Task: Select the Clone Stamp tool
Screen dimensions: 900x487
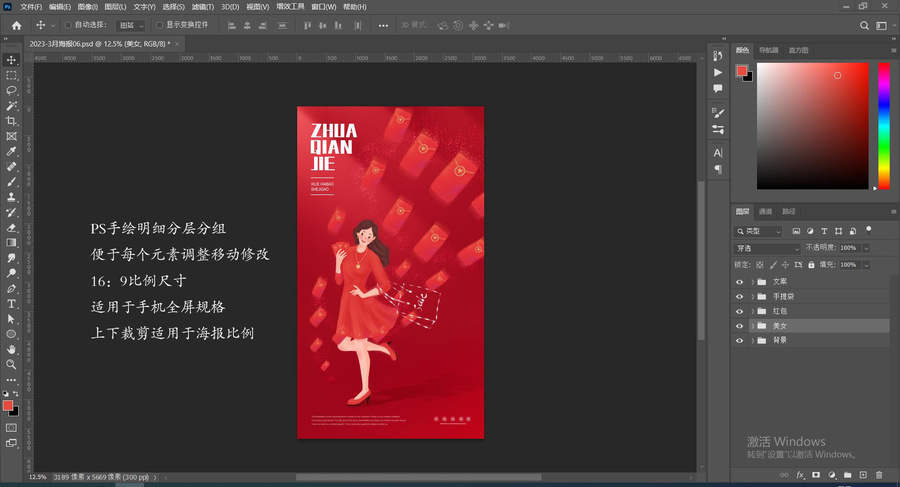Action: click(x=11, y=197)
